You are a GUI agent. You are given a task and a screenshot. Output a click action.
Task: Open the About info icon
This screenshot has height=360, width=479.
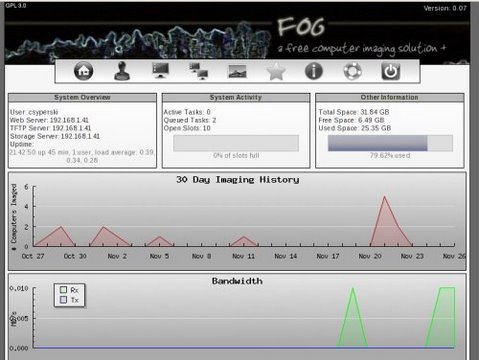(314, 71)
